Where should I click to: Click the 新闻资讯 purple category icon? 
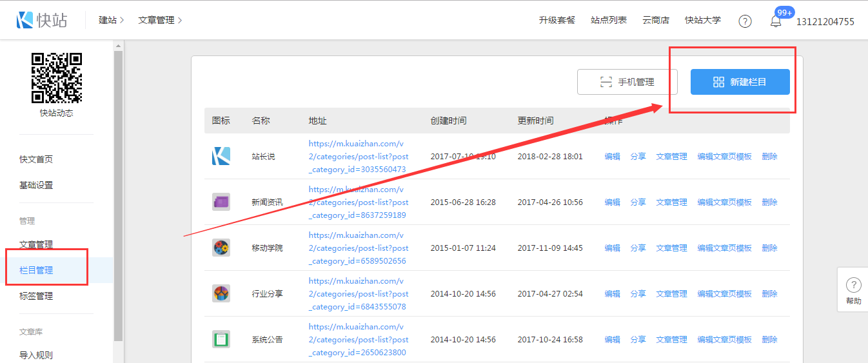pos(221,202)
